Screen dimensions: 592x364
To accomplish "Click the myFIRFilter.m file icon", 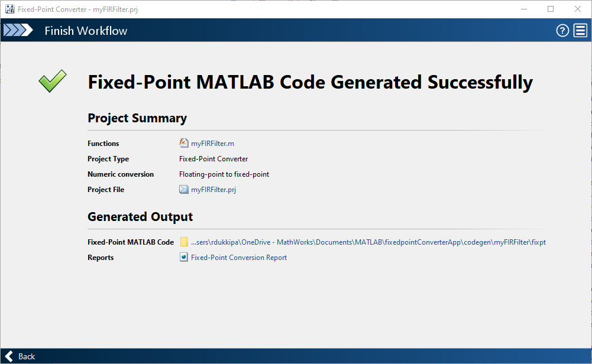I will [184, 143].
